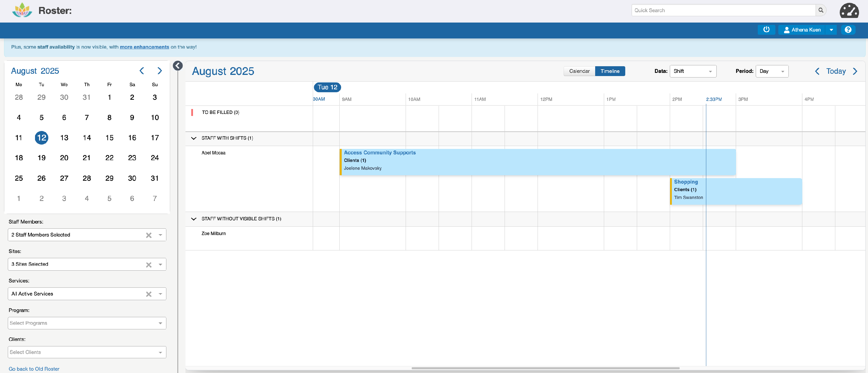Go to previous day in timeline
The image size is (868, 373).
pyautogui.click(x=817, y=71)
